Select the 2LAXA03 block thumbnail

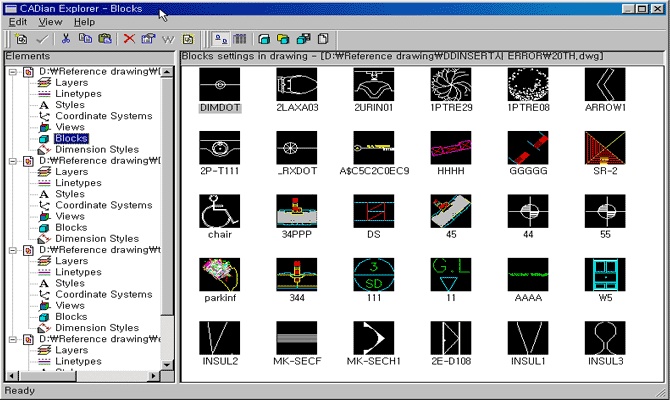click(297, 85)
